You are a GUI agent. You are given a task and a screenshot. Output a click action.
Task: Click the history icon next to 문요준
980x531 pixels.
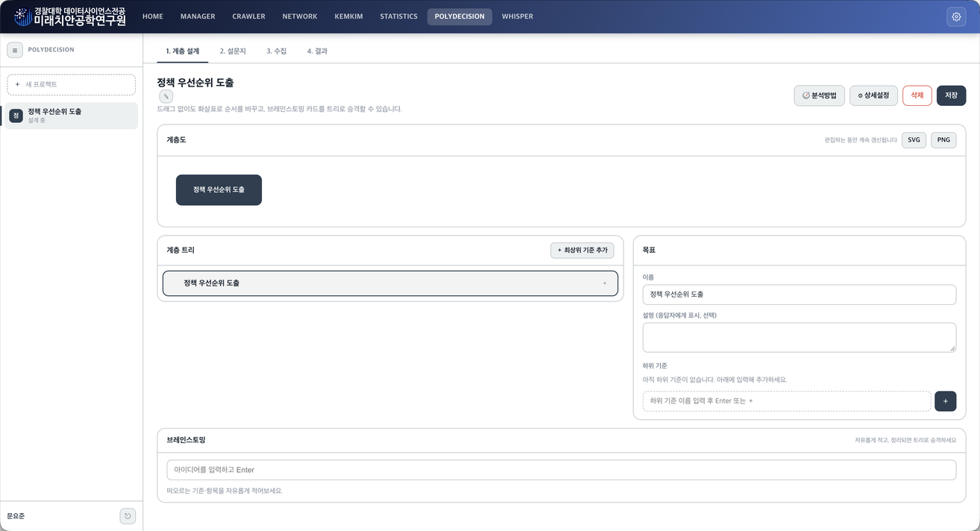[x=128, y=516]
